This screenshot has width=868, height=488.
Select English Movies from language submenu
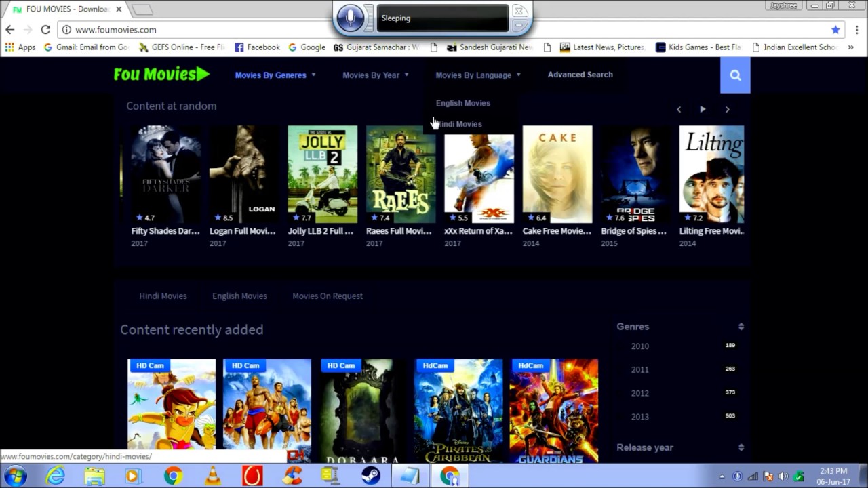click(463, 103)
